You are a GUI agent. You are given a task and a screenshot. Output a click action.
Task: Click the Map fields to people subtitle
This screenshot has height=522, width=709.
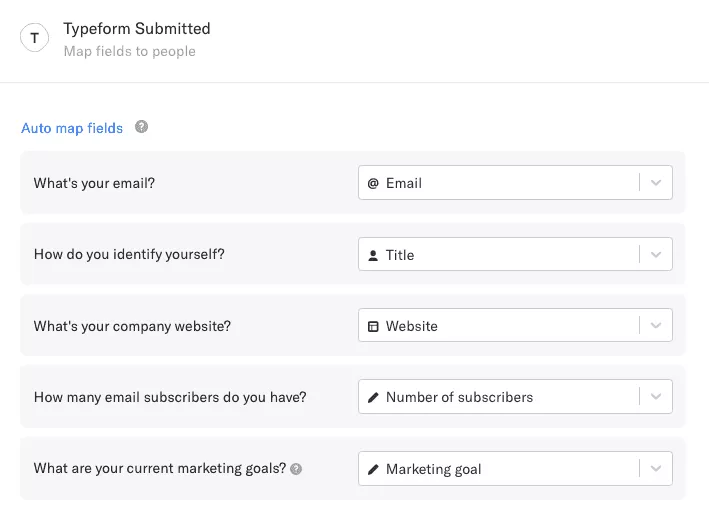130,52
